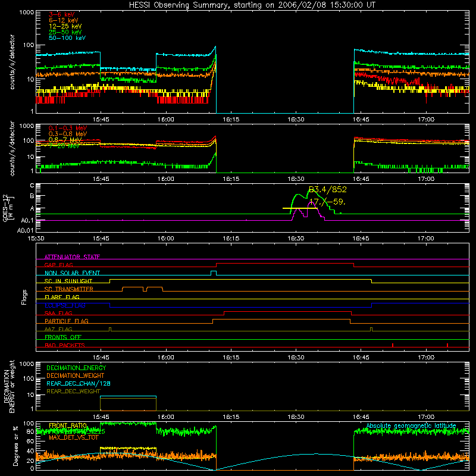Click the GOES-12 axis title

(8, 208)
